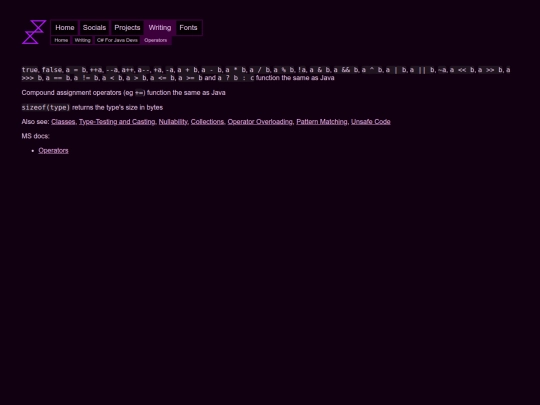Click 'Compound assignment operators' sentence

[x=123, y=93]
